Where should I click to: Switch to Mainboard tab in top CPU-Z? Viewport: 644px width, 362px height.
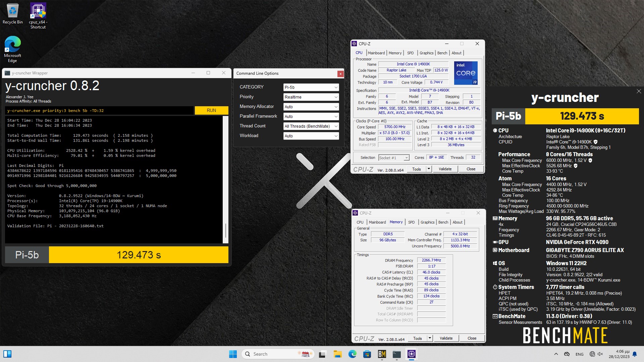pyautogui.click(x=376, y=53)
